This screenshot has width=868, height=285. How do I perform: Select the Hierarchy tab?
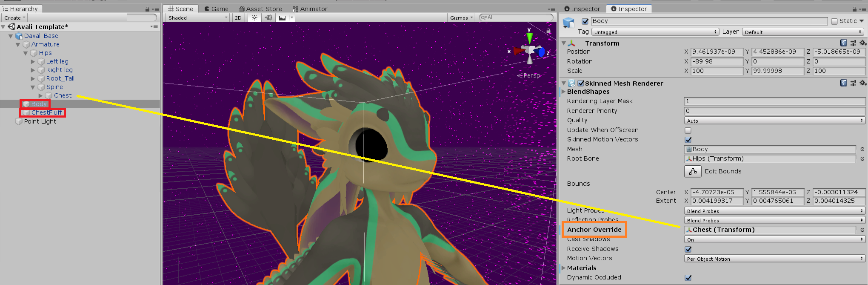tap(20, 9)
